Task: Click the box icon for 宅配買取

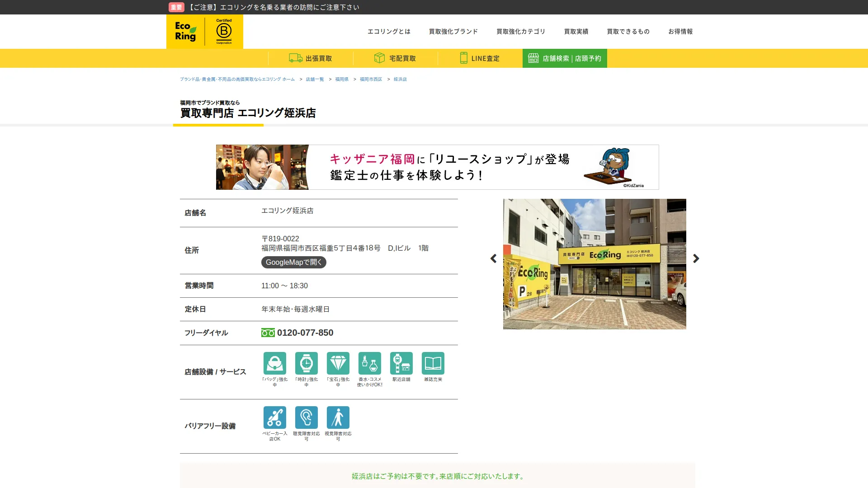Action: pos(379,58)
